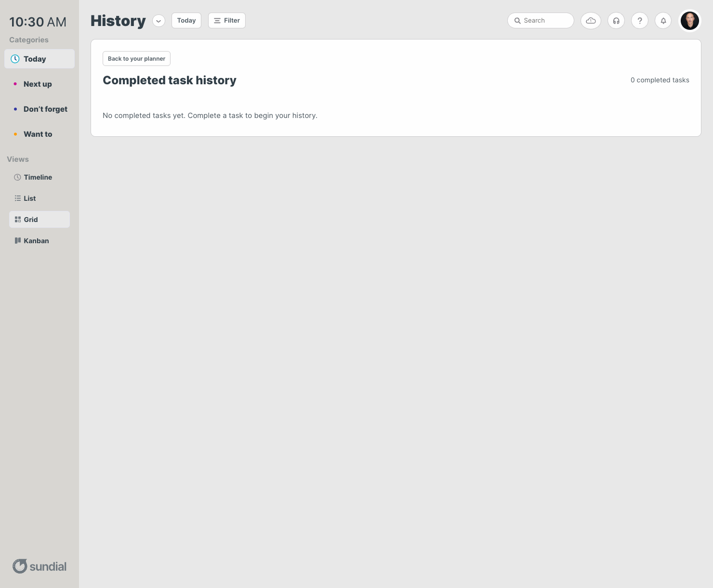
Task: Open the user profile avatar
Action: coord(690,21)
